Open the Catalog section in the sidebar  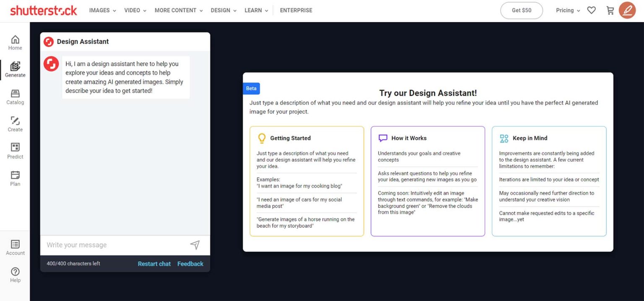click(15, 96)
